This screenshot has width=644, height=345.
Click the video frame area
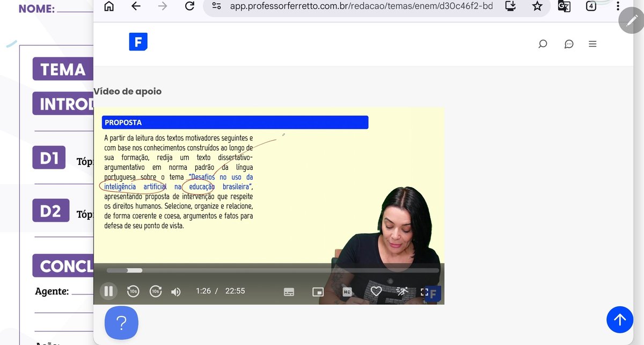pos(269,206)
